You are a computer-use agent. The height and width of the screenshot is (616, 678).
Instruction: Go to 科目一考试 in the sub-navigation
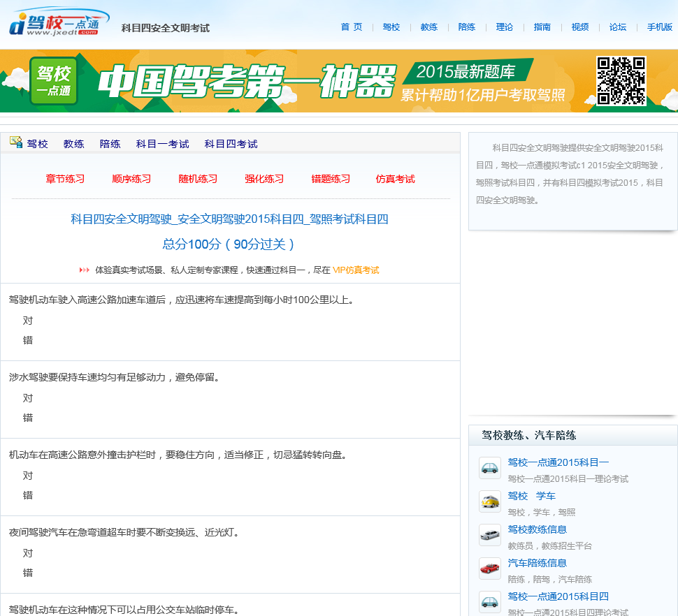(163, 144)
